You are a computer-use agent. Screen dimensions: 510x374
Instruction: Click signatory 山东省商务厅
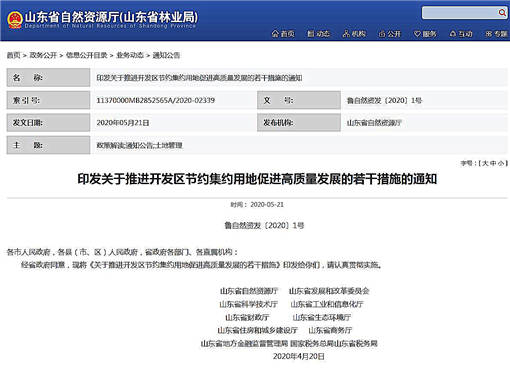(330, 330)
